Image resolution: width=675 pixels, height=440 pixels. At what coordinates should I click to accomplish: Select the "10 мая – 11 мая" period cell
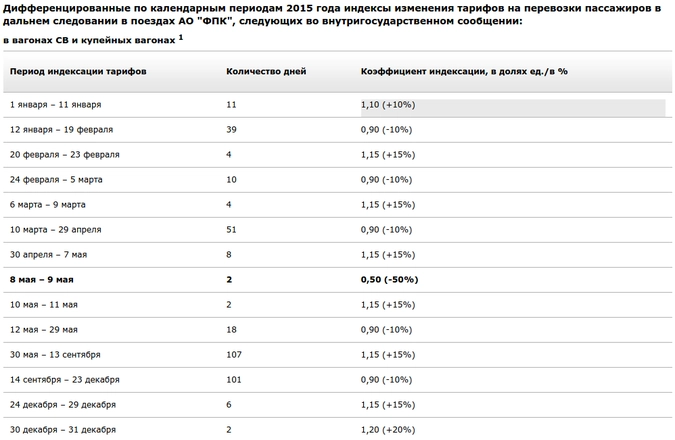pos(44,304)
